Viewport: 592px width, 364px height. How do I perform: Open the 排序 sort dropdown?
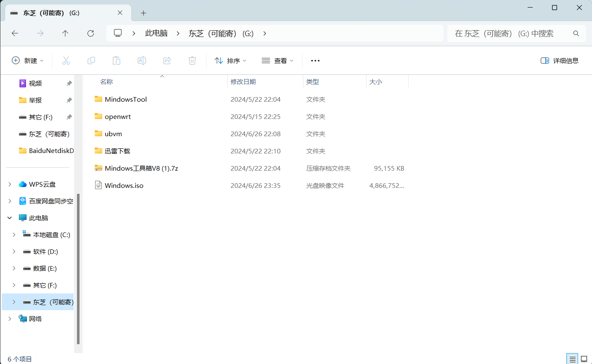230,61
